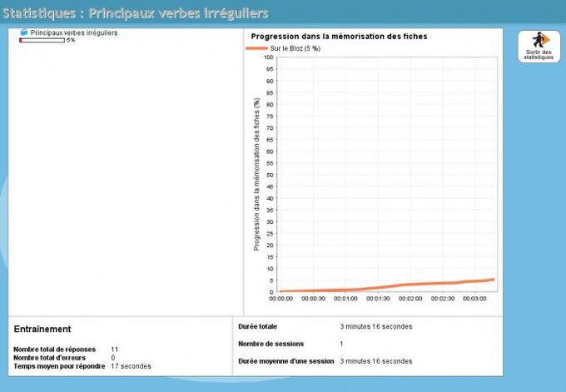Click the orange legend swatch for Sur le Bloz
The height and width of the screenshot is (392, 566).
point(256,48)
